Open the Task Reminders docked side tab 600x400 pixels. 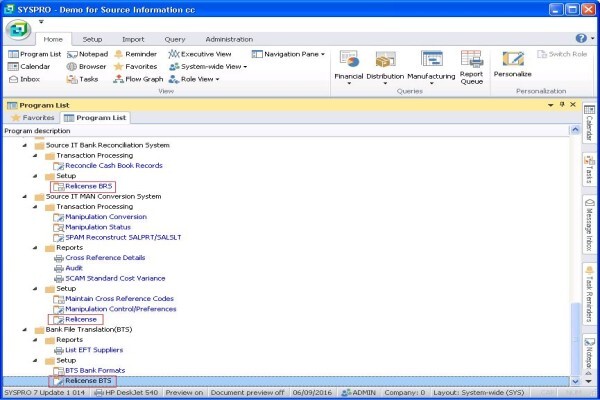click(589, 294)
